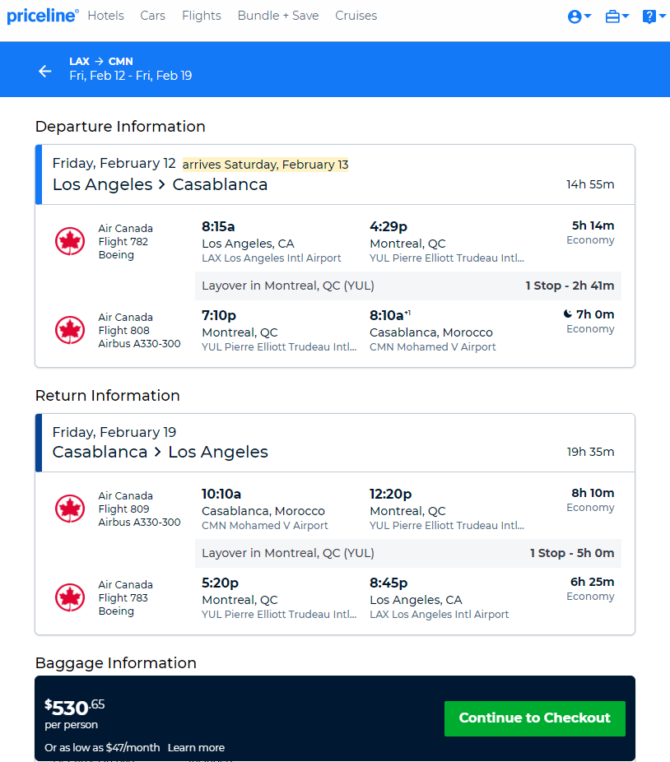Open the Cruises tab
This screenshot has width=670, height=762.
(x=356, y=16)
